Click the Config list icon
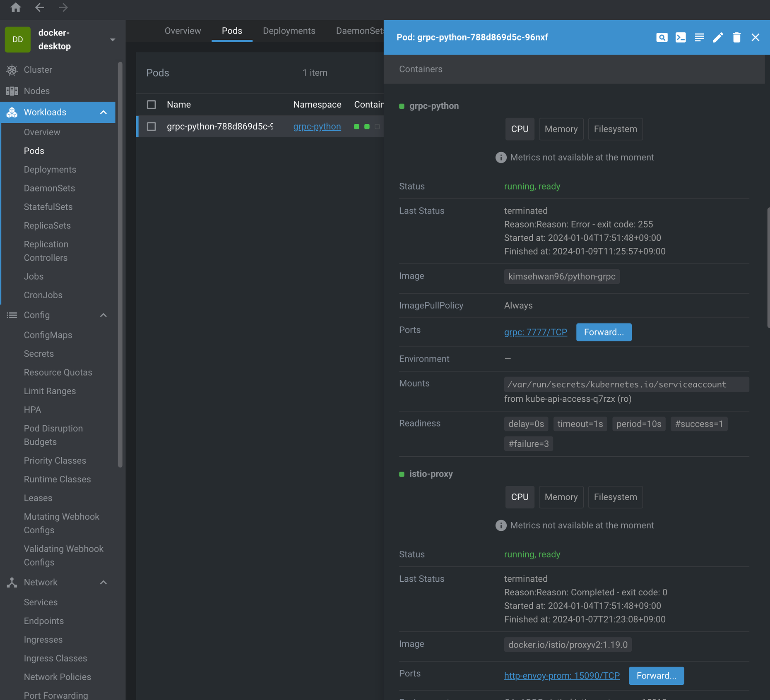This screenshot has width=770, height=700. (12, 315)
